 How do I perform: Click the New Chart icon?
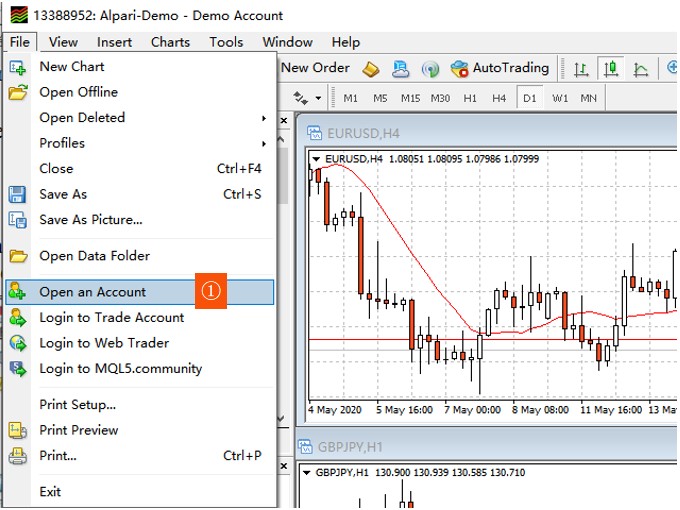pos(18,67)
